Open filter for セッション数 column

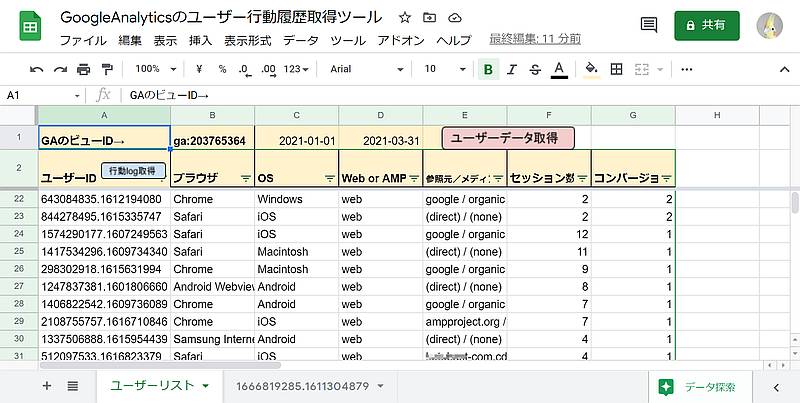pos(582,179)
